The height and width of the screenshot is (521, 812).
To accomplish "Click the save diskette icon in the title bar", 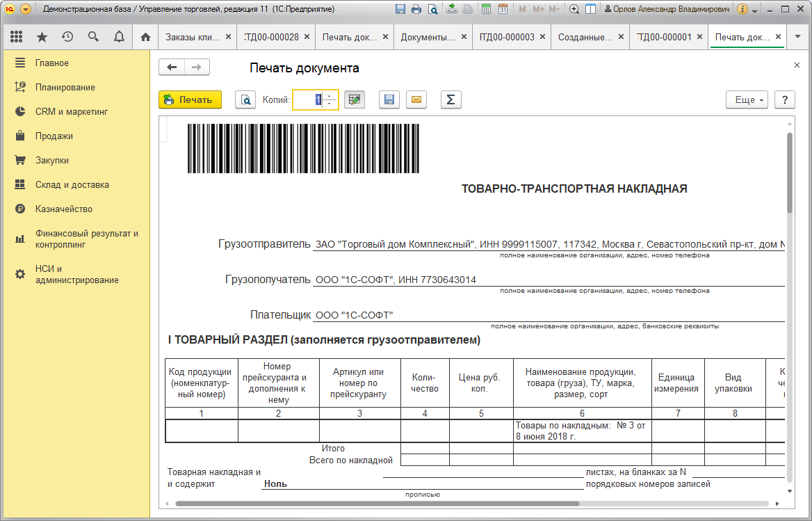I will [400, 9].
